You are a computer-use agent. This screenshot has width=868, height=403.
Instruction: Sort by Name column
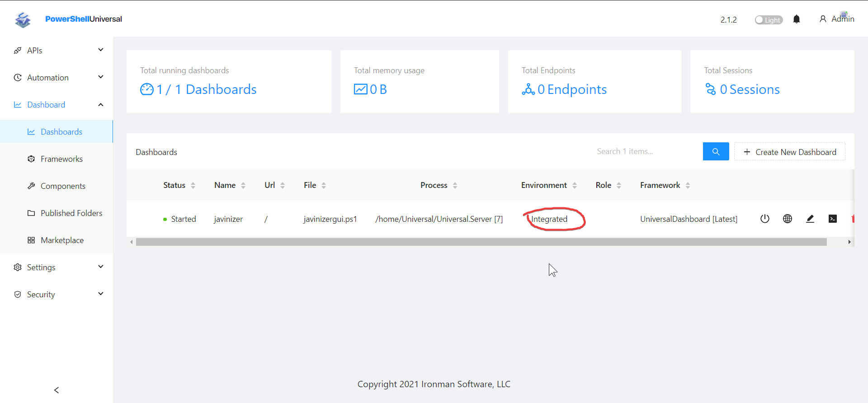tap(230, 185)
